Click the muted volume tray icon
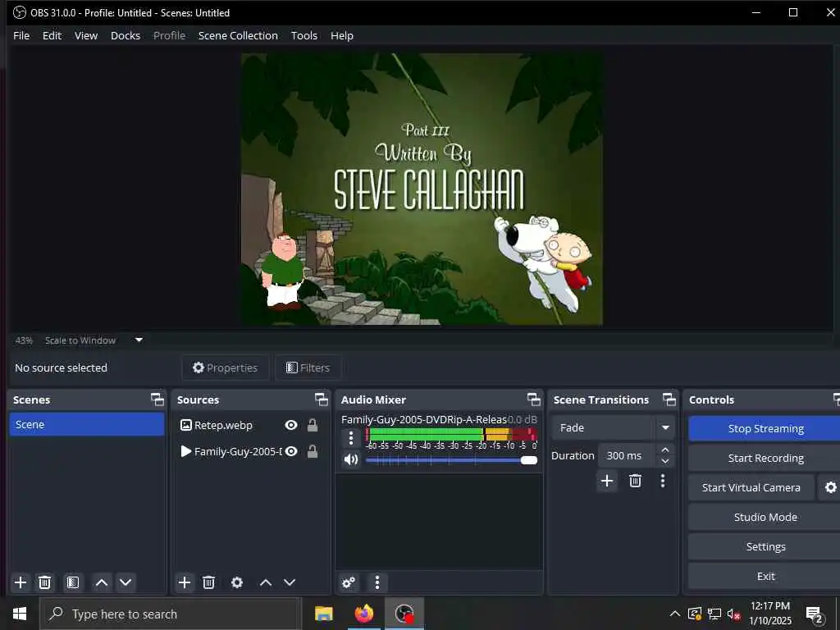840x630 pixels. pos(733,614)
